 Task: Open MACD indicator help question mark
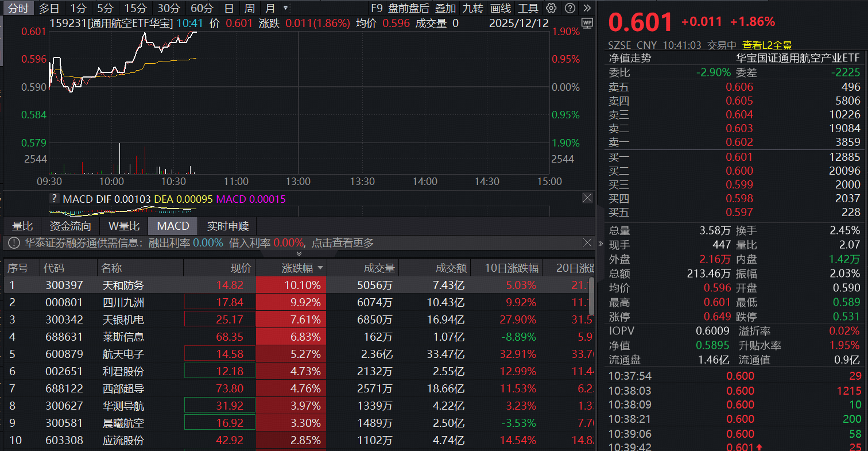click(55, 199)
